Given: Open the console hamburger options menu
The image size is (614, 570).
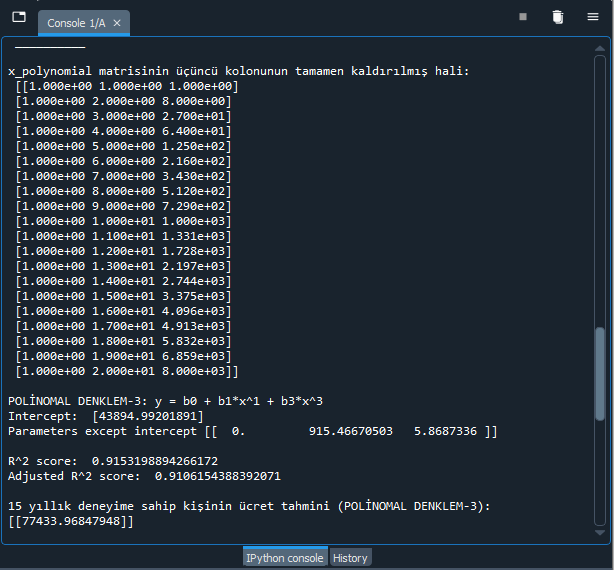Looking at the screenshot, I should [x=593, y=17].
